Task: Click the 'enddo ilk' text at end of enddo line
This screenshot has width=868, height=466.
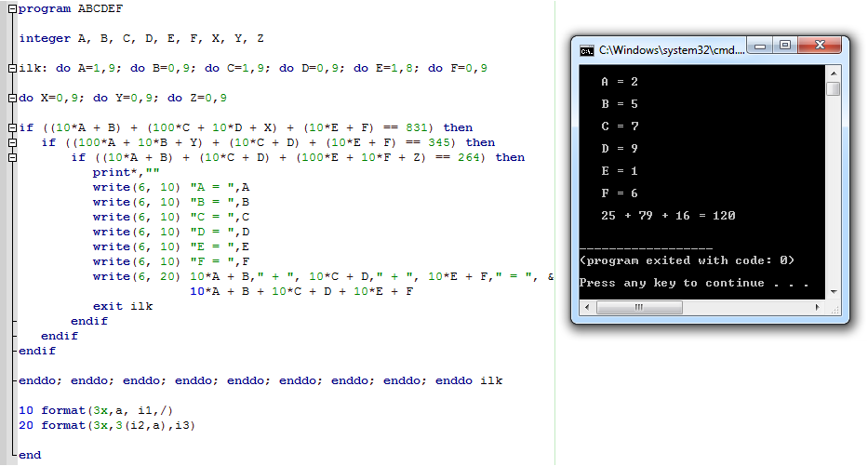Action: 469,380
